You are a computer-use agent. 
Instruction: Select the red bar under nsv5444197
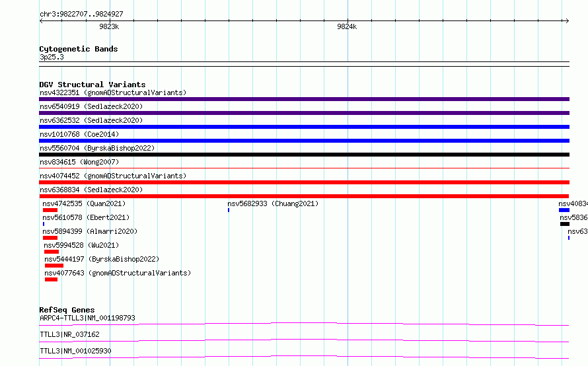pyautogui.click(x=54, y=266)
